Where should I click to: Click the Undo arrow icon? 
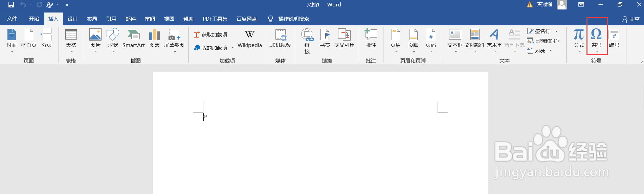click(23, 5)
